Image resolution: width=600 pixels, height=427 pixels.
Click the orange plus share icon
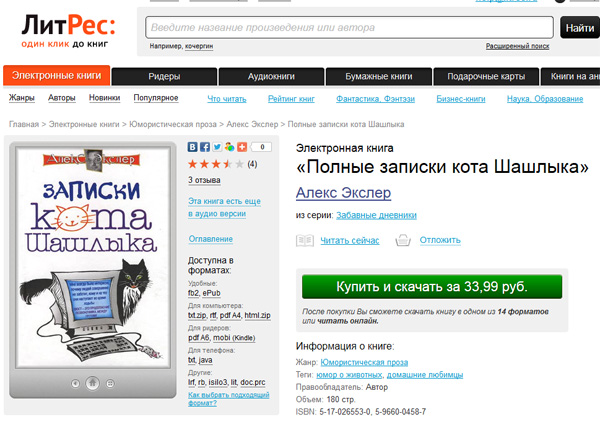point(242,147)
